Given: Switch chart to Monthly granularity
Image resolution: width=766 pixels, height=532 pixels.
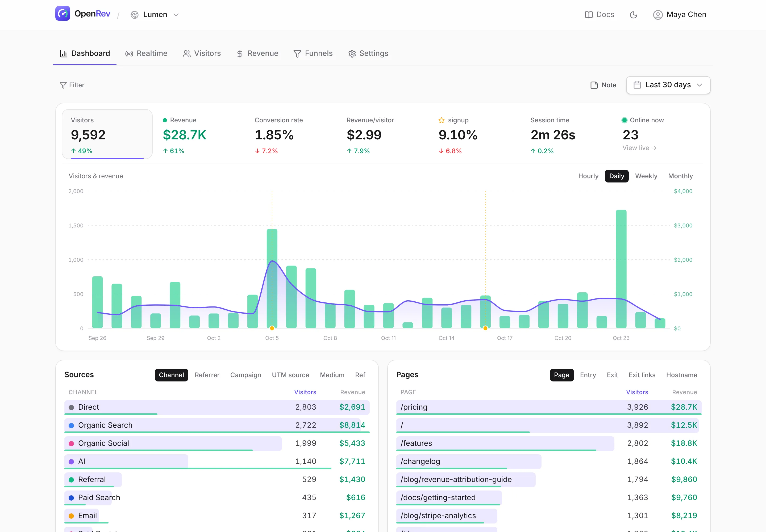Looking at the screenshot, I should click(x=680, y=176).
